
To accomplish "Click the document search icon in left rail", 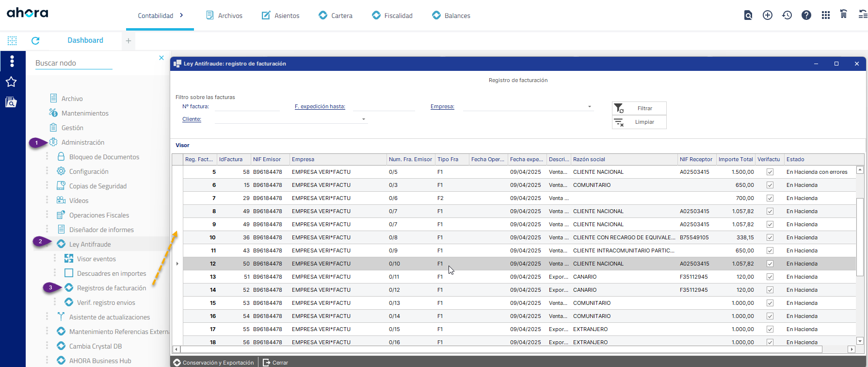I will [11, 102].
